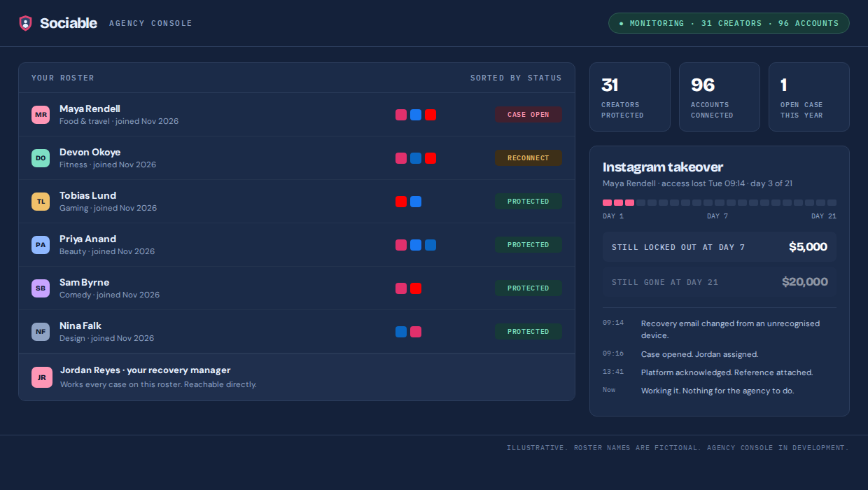Click the PROTECTED badge for Sam Byrne

[x=528, y=288]
